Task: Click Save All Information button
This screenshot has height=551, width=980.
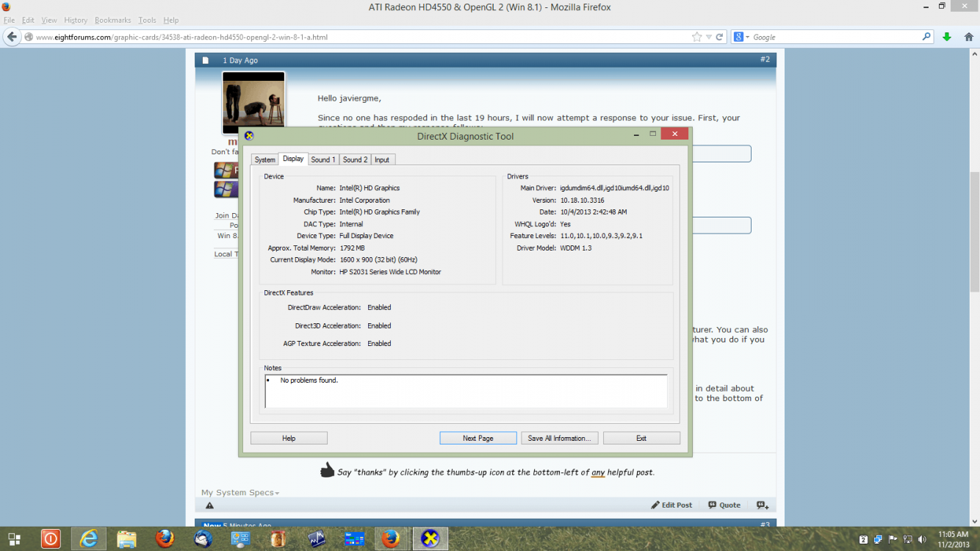Action: tap(561, 438)
